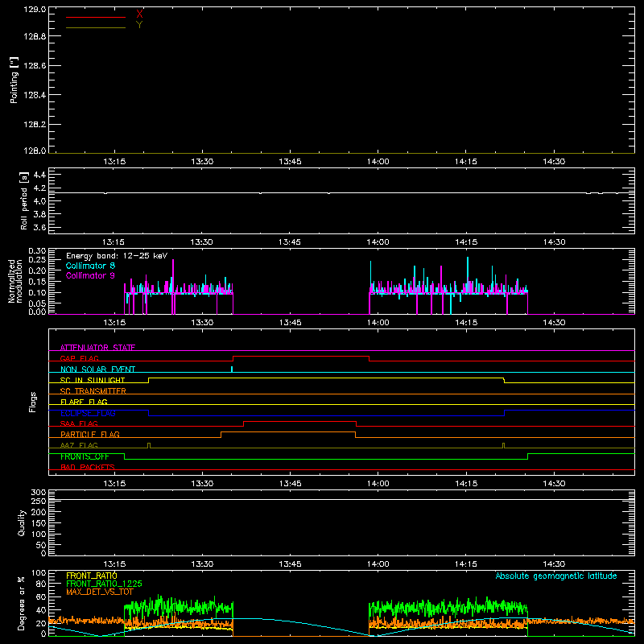
Task: Click the PARTICLE_FLAG label
Action: click(90, 434)
